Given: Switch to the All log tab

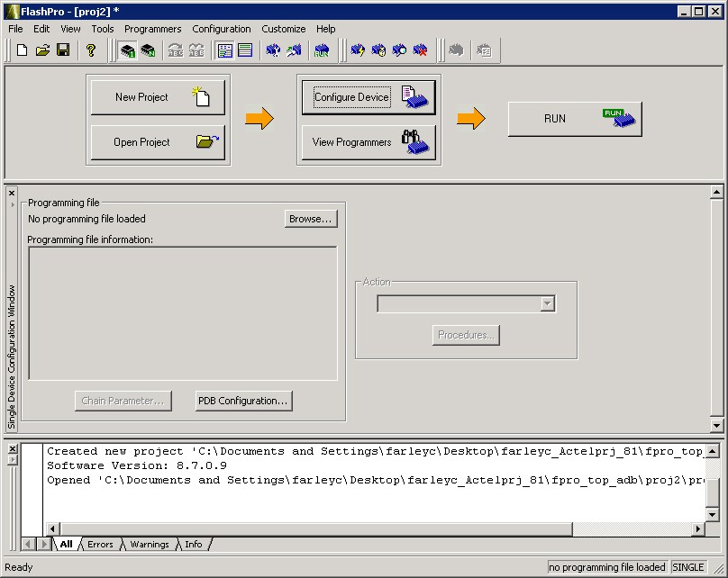Looking at the screenshot, I should (x=67, y=544).
